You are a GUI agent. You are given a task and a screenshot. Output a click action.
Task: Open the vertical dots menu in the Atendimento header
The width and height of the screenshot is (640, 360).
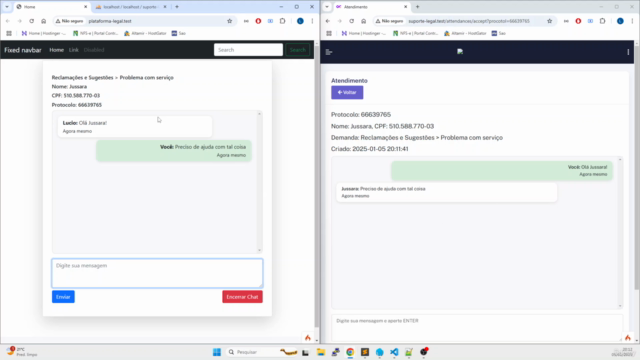pyautogui.click(x=628, y=52)
